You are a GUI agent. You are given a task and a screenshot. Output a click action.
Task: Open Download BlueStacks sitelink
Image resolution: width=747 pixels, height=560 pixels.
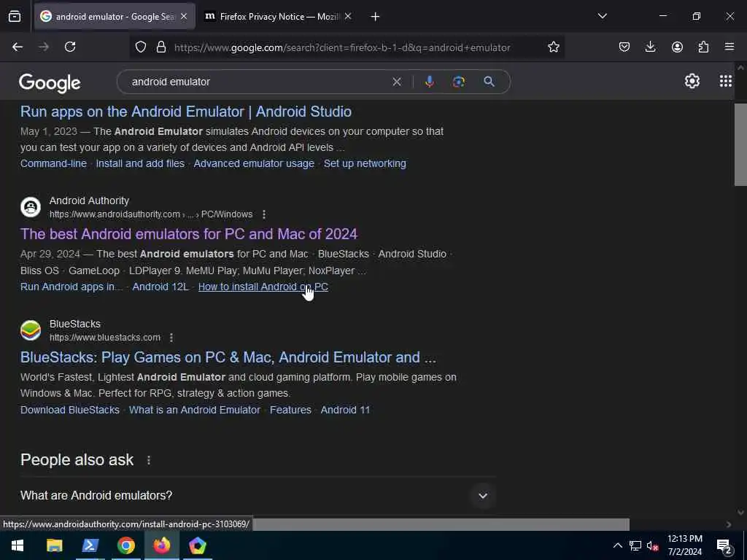(x=70, y=410)
